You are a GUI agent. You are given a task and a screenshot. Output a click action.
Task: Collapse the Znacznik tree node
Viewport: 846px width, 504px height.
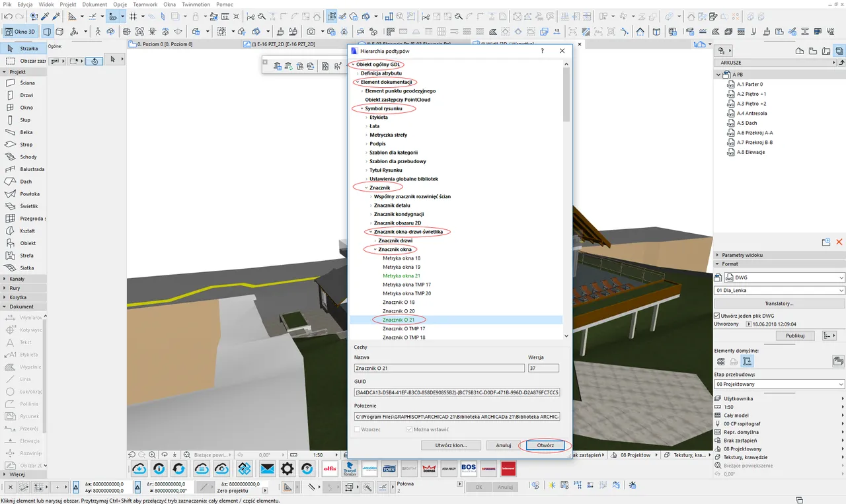(367, 188)
